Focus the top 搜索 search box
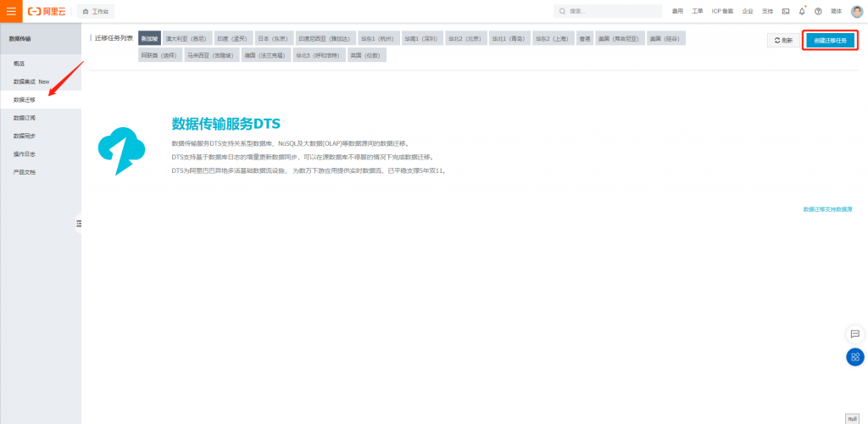Screen dimensions: 868x424 tap(608, 11)
